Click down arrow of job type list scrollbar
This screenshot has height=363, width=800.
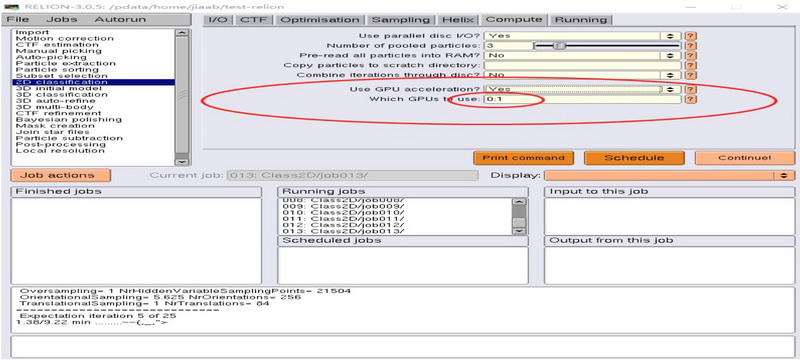tap(182, 161)
